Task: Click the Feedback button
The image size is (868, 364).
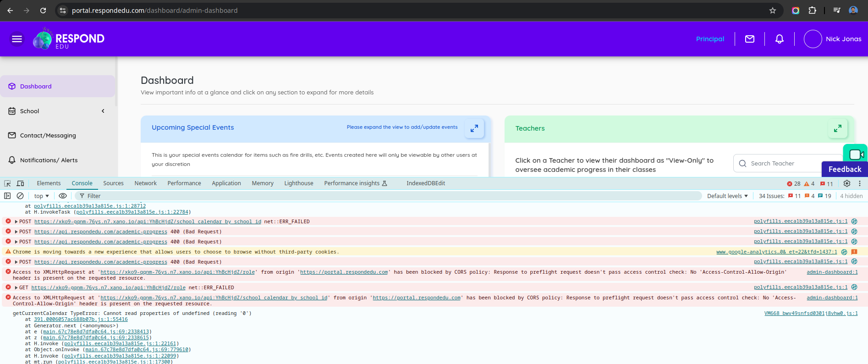Action: [x=844, y=169]
